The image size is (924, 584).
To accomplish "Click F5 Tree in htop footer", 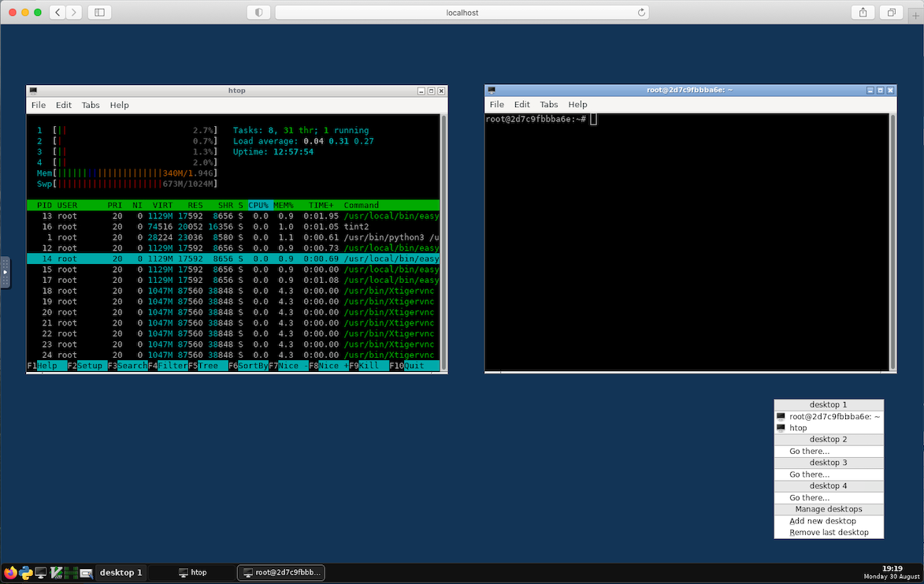I will (x=208, y=366).
